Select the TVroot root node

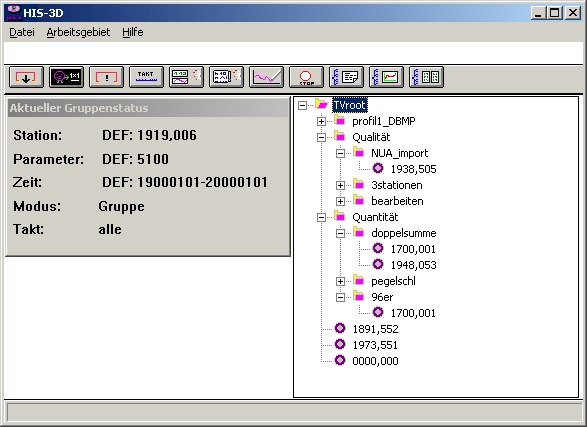349,105
